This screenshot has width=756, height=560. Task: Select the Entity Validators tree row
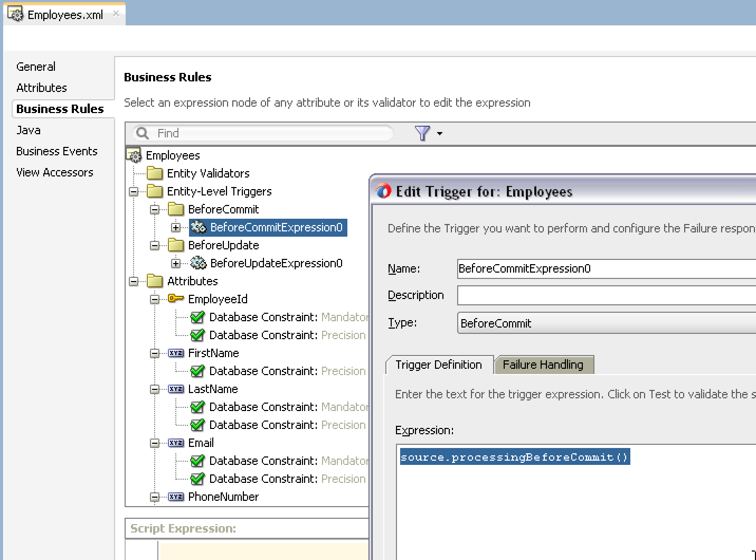(208, 173)
